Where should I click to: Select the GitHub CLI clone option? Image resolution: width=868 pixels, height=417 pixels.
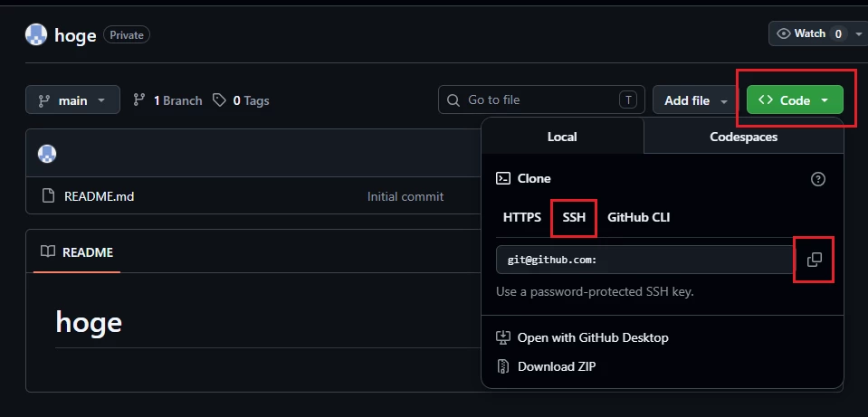[x=639, y=217]
